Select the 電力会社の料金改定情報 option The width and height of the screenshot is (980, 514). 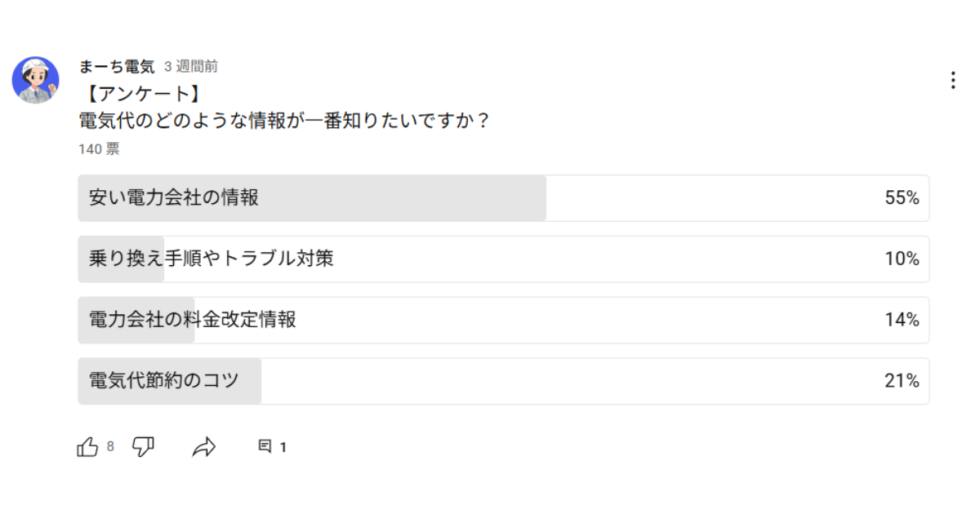point(503,320)
